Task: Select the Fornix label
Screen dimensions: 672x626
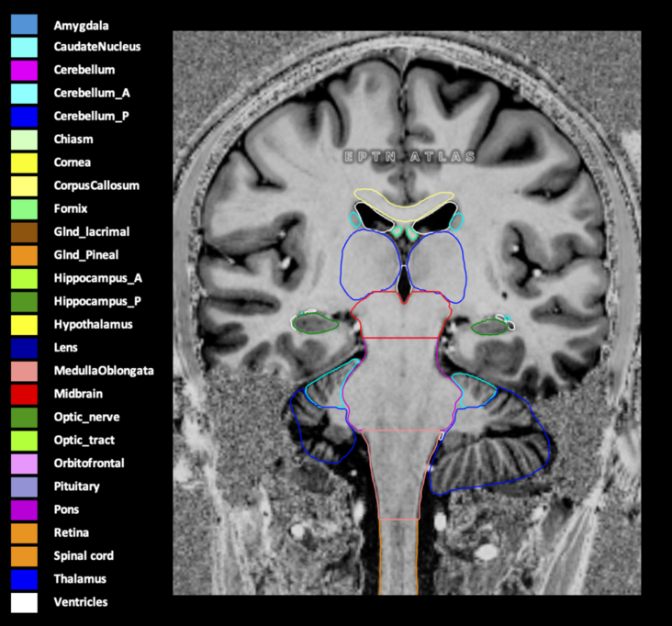Action: point(72,208)
